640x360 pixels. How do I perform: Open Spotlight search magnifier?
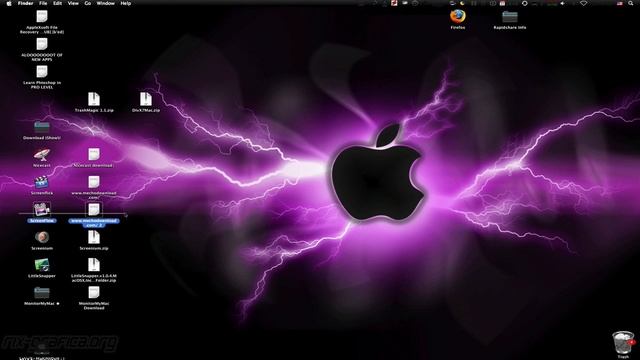pyautogui.click(x=631, y=3)
